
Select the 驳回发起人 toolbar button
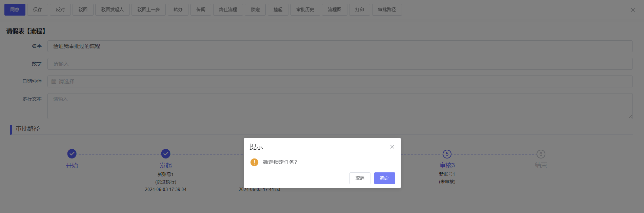tap(112, 9)
